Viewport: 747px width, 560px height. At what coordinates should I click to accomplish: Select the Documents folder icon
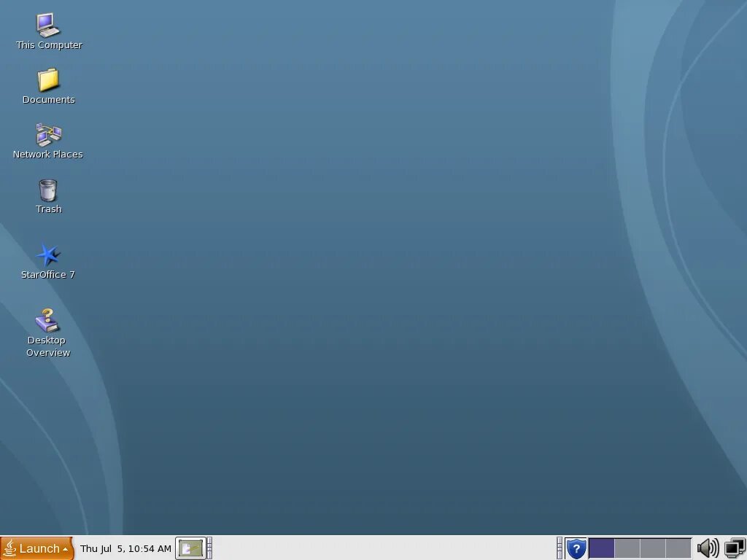coord(48,79)
